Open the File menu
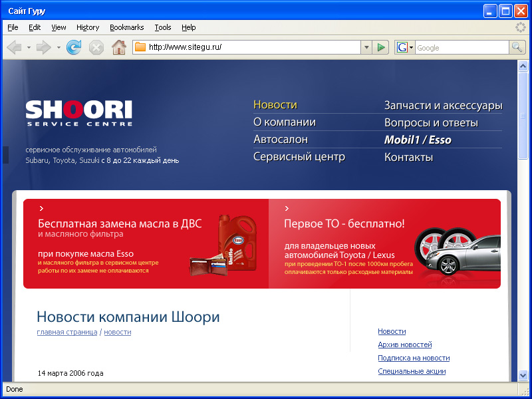Viewport: 532px width, 399px height. click(13, 27)
